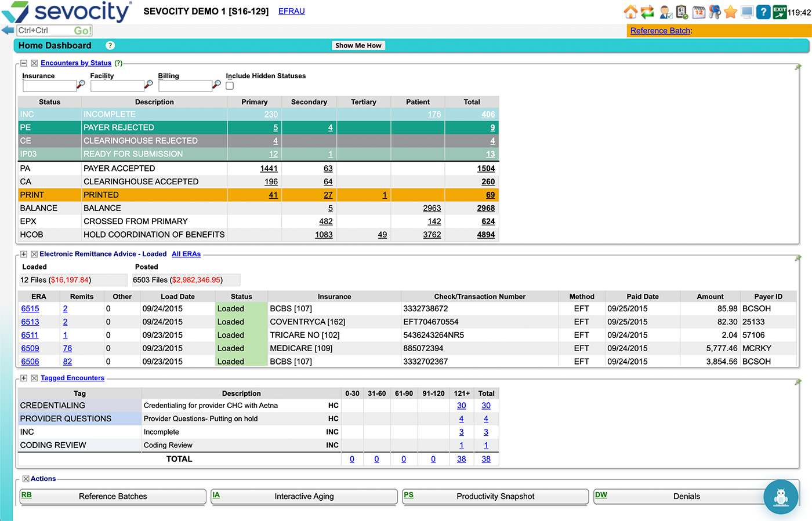812x521 pixels.
Task: Open the blue help question icon
Action: (x=763, y=12)
